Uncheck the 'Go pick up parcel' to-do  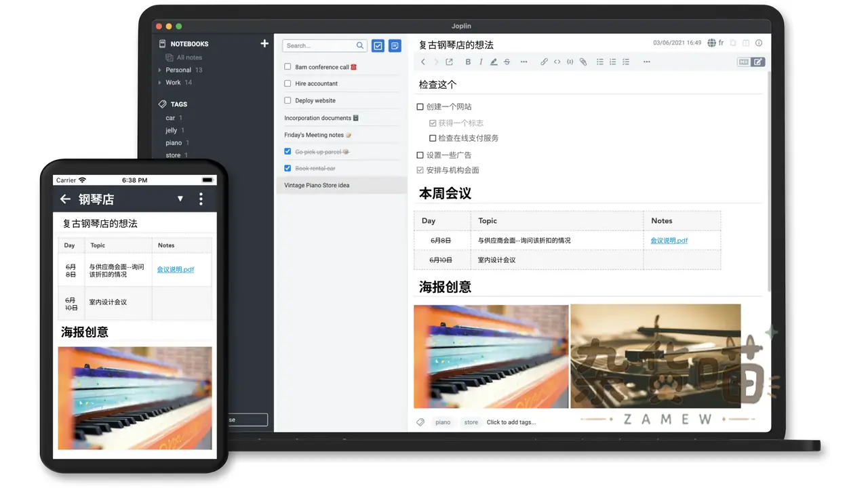pyautogui.click(x=288, y=152)
